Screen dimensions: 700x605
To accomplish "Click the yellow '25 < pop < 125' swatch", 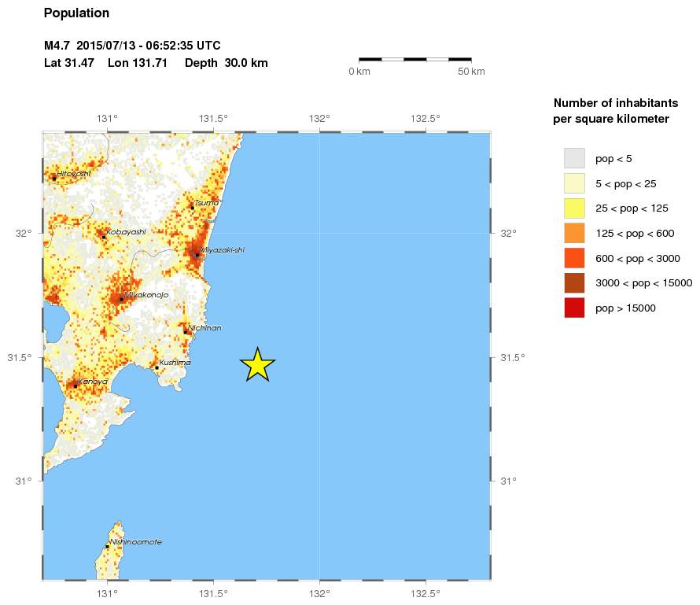I will 574,208.
